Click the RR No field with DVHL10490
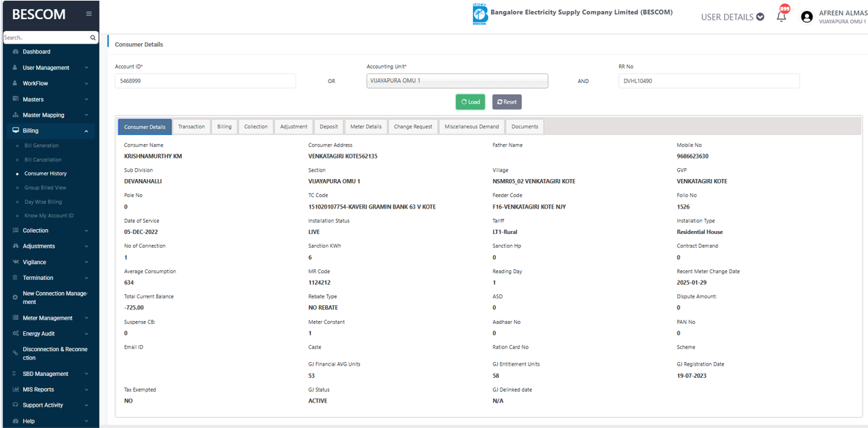Viewport: 868px width, 428px height. pos(709,81)
